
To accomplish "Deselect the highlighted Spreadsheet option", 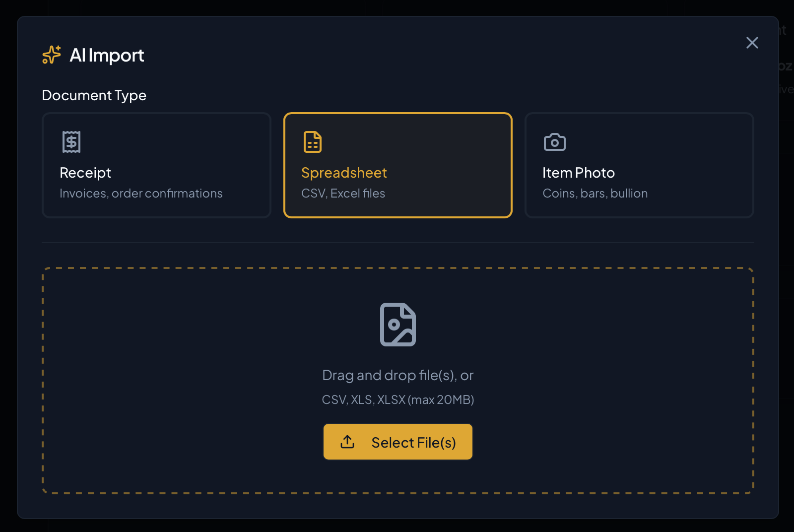I will click(x=397, y=166).
